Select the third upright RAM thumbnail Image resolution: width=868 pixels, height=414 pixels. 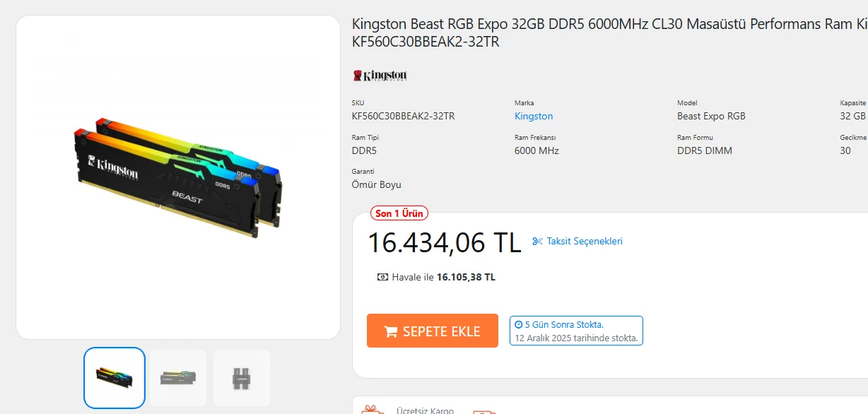pyautogui.click(x=242, y=378)
